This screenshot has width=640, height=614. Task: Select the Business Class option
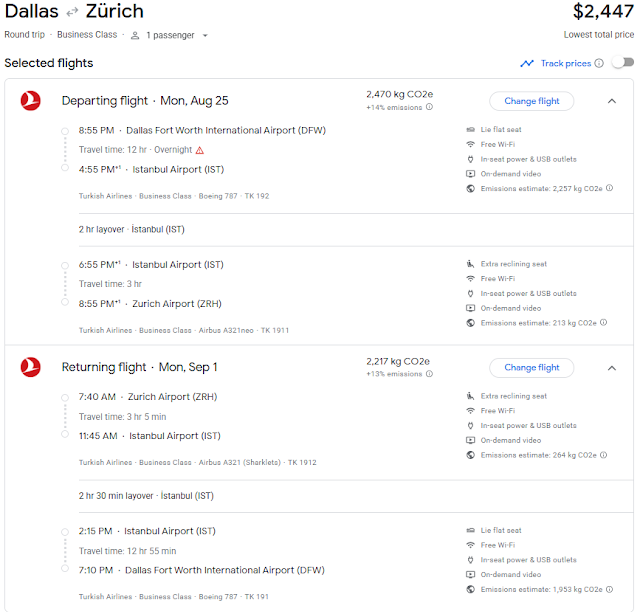tap(85, 35)
